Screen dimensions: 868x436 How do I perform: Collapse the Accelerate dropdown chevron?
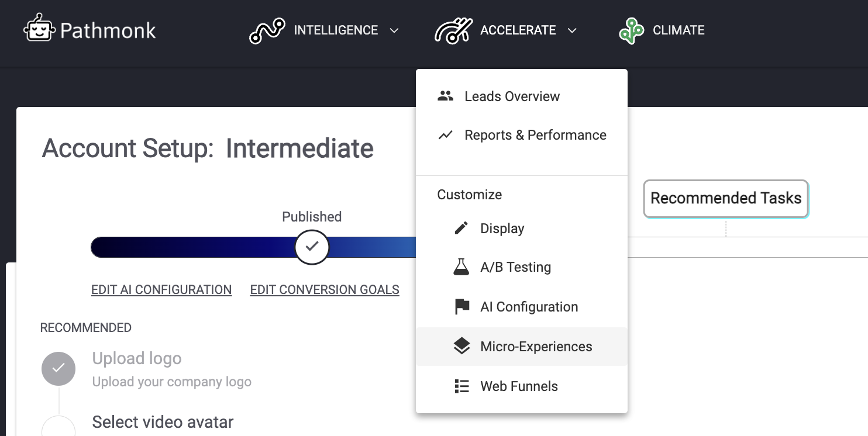point(572,30)
